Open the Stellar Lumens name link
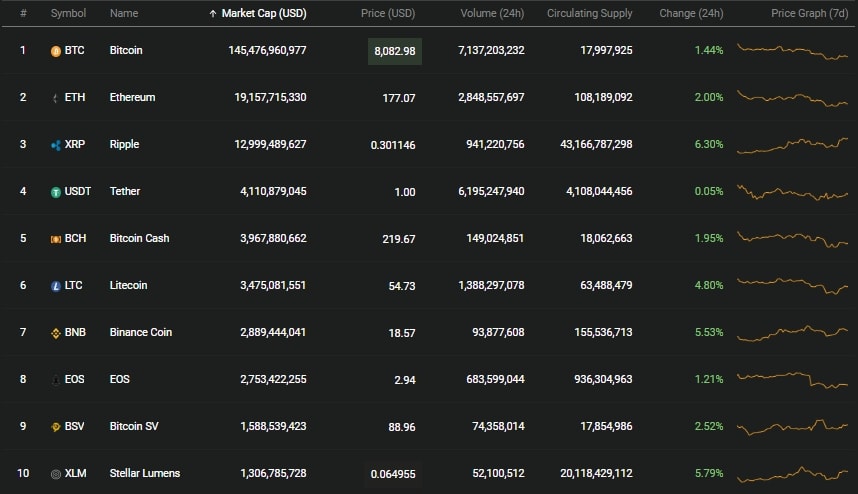Screen dimensions: 858x494 click(x=144, y=473)
